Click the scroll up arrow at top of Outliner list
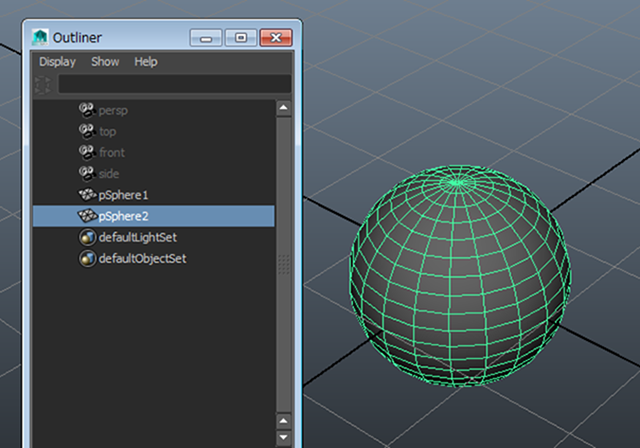Image resolution: width=640 pixels, height=448 pixels. 284,108
